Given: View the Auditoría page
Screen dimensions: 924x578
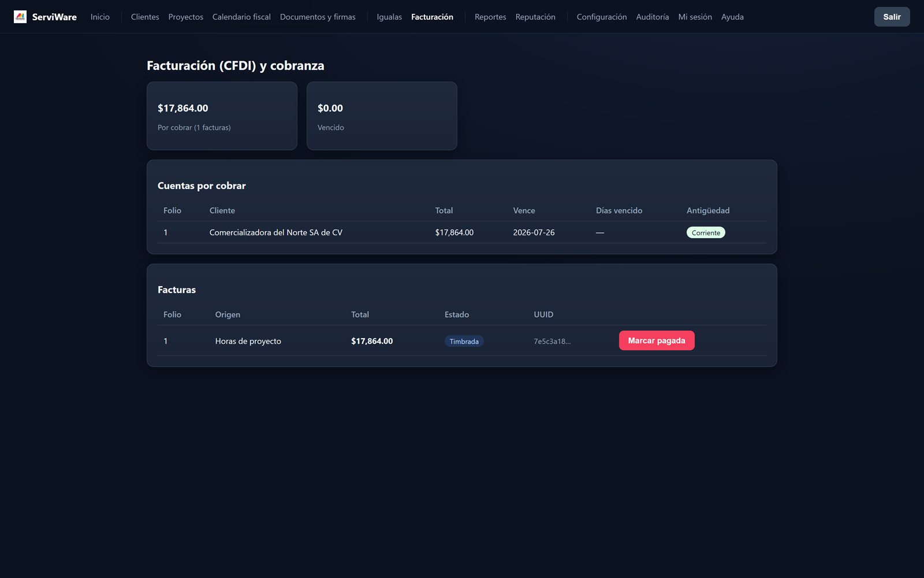Looking at the screenshot, I should 653,17.
